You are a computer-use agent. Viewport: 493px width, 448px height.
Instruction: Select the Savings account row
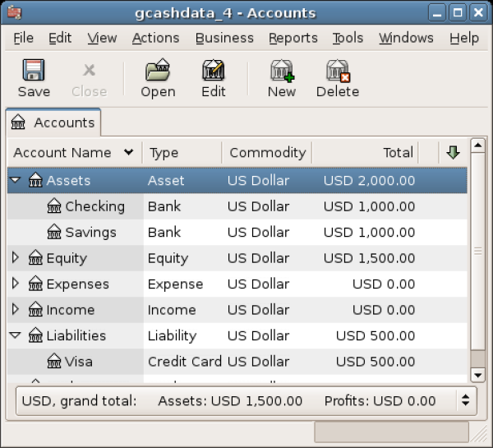[90, 233]
